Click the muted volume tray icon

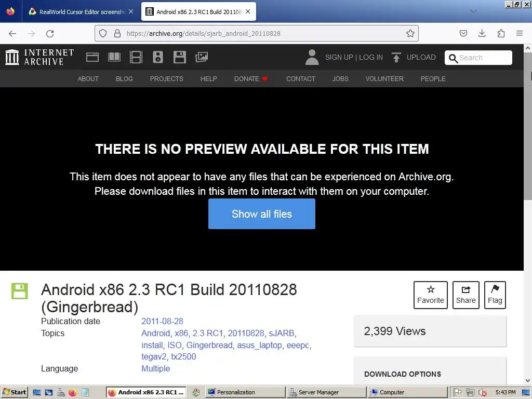point(482,393)
